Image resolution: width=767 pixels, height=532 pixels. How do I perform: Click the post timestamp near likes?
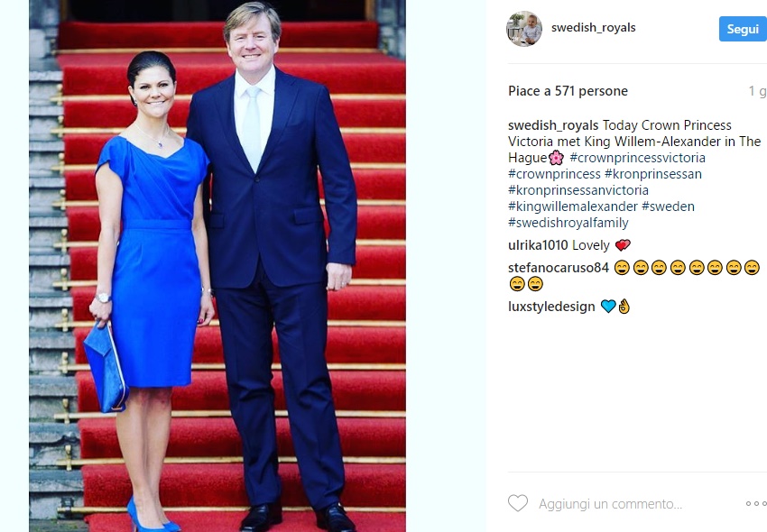click(x=757, y=91)
